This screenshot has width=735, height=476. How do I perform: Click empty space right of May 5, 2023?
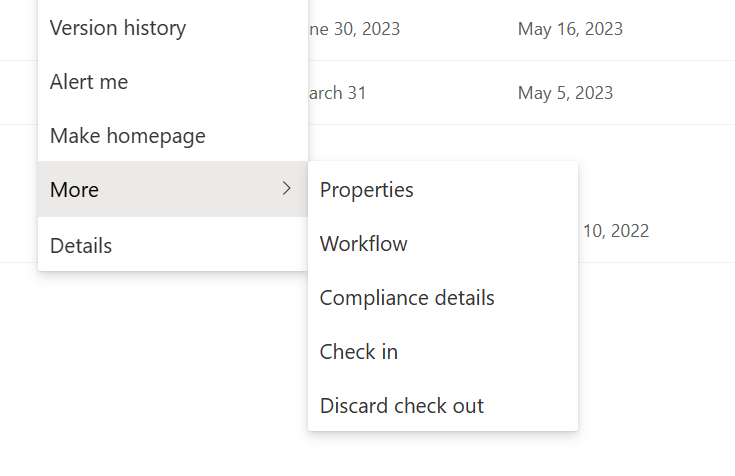tap(680, 93)
